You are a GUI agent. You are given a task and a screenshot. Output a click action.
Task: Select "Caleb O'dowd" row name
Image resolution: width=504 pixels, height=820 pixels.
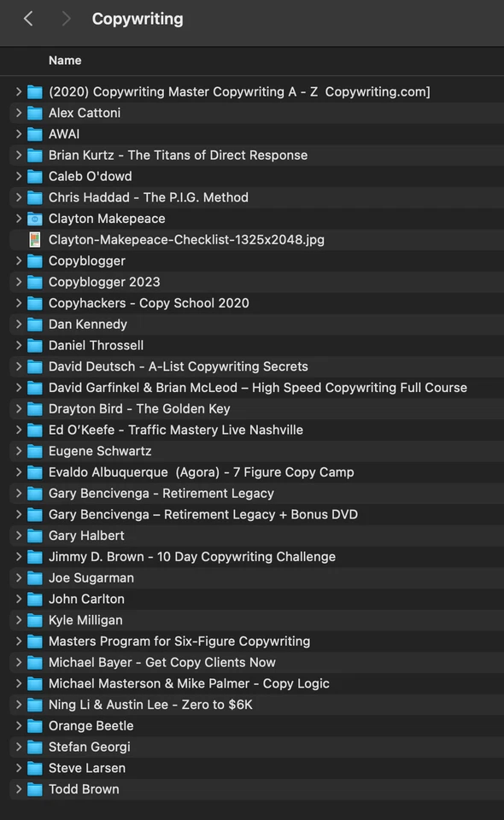(90, 176)
